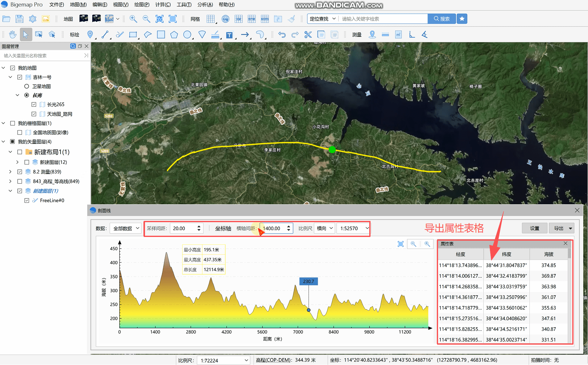Click the open folder icon in the toolbar

[x=6, y=19]
